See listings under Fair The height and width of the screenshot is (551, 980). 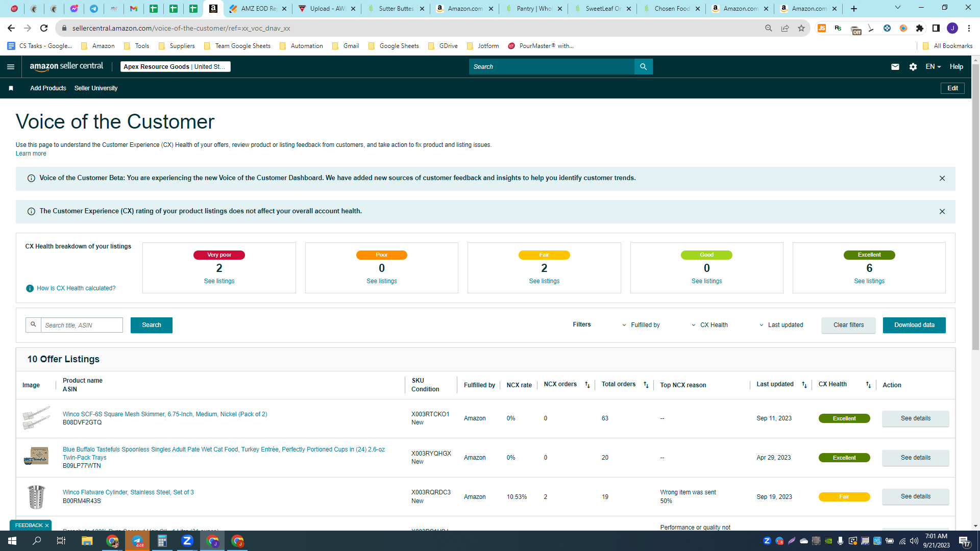pyautogui.click(x=544, y=281)
